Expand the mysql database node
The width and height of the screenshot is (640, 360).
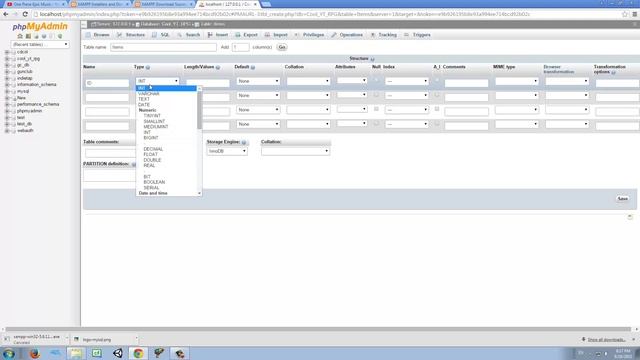click(x=7, y=91)
